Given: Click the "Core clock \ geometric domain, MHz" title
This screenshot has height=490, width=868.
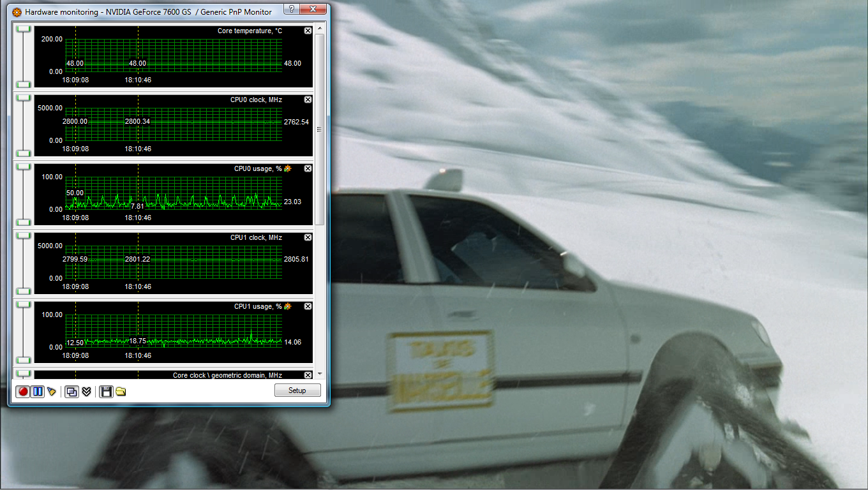Looking at the screenshot, I should coord(227,375).
